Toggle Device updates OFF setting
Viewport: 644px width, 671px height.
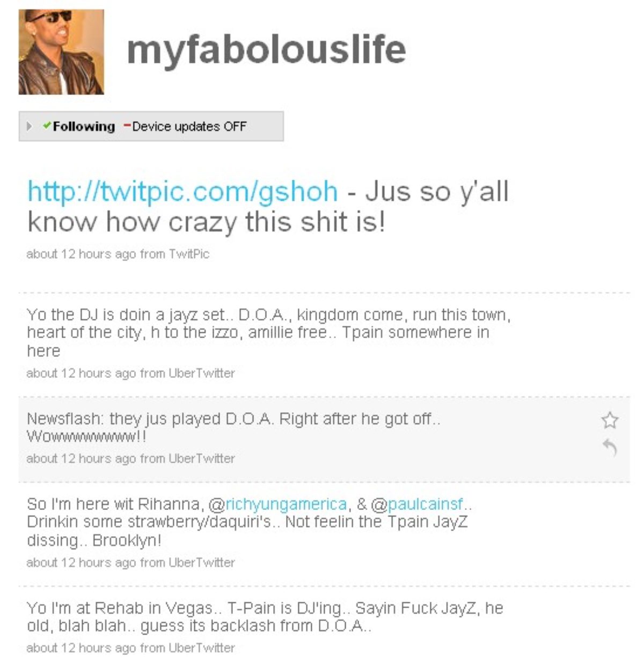tap(185, 127)
